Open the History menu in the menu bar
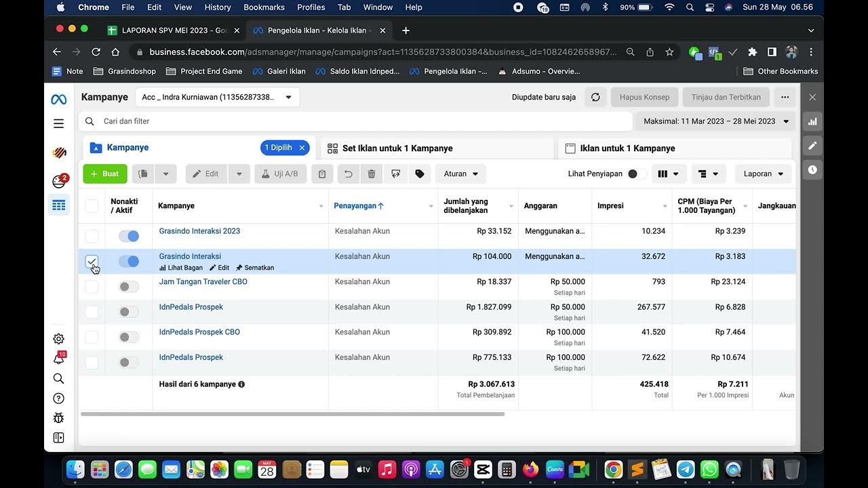The image size is (868, 488). 218,7
